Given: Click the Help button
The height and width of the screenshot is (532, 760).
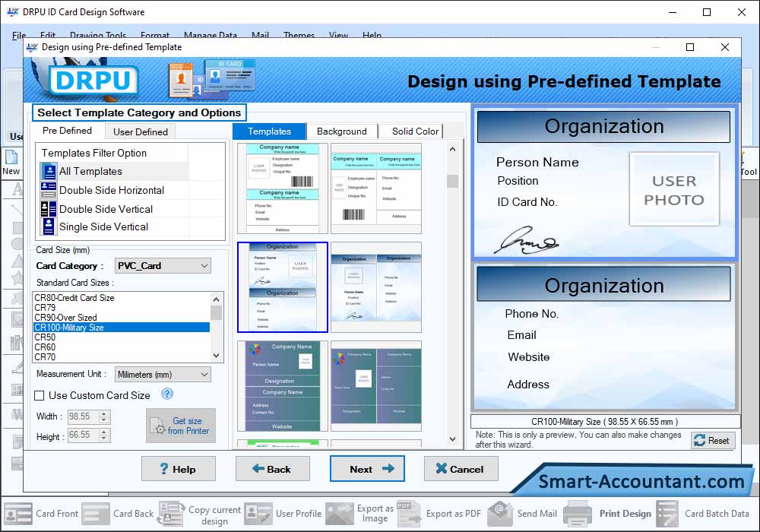Looking at the screenshot, I should point(179,468).
